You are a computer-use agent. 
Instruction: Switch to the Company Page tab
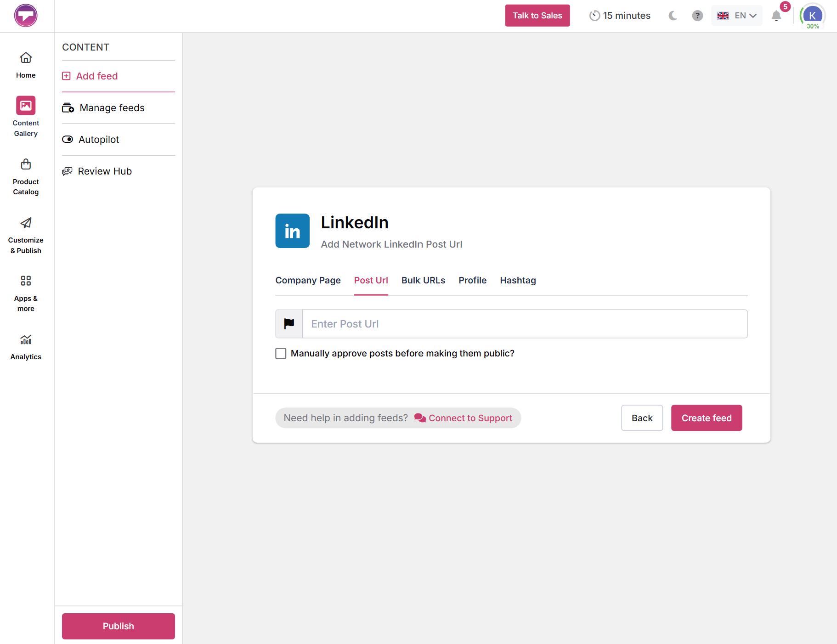(308, 280)
